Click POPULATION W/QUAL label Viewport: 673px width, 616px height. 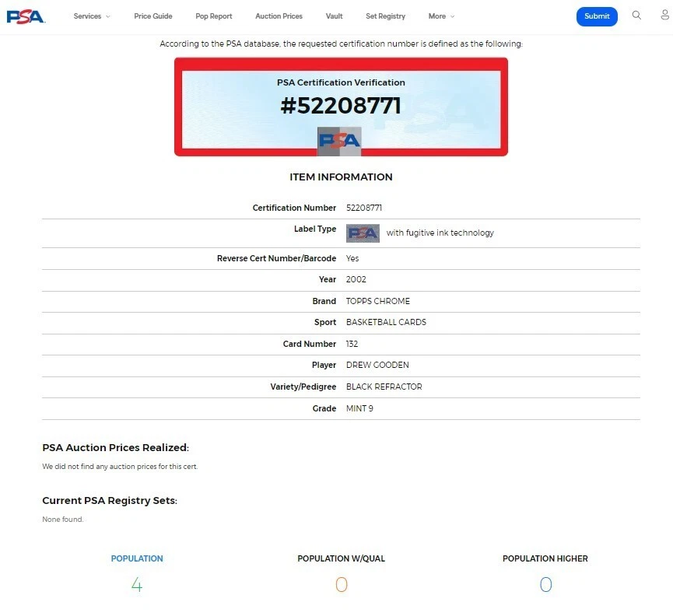pos(342,558)
